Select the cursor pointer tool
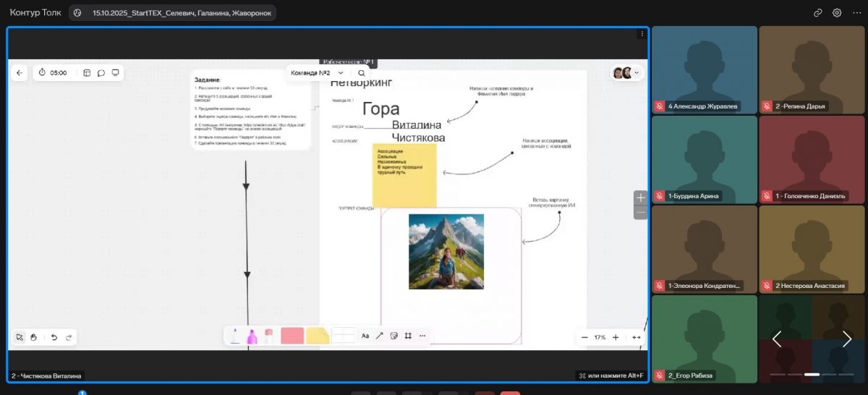The height and width of the screenshot is (395, 868). pos(20,337)
